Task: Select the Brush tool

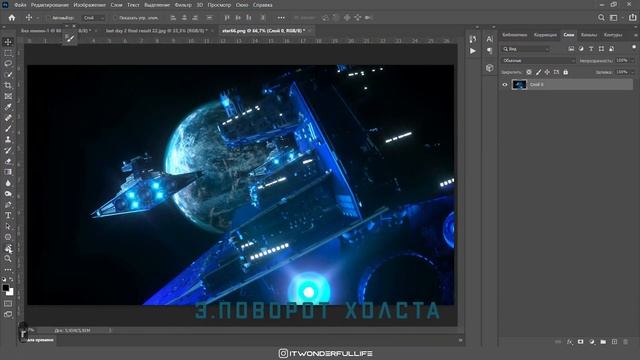Action: click(x=8, y=129)
